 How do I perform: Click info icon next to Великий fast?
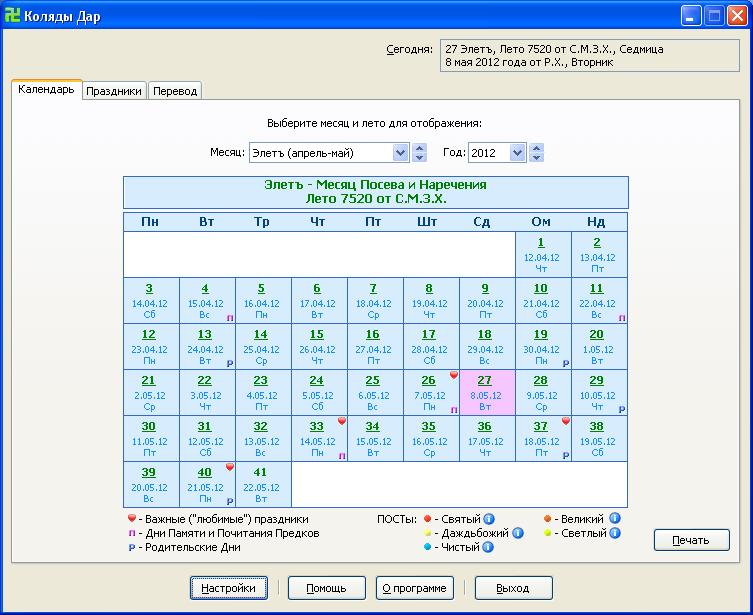pos(615,519)
